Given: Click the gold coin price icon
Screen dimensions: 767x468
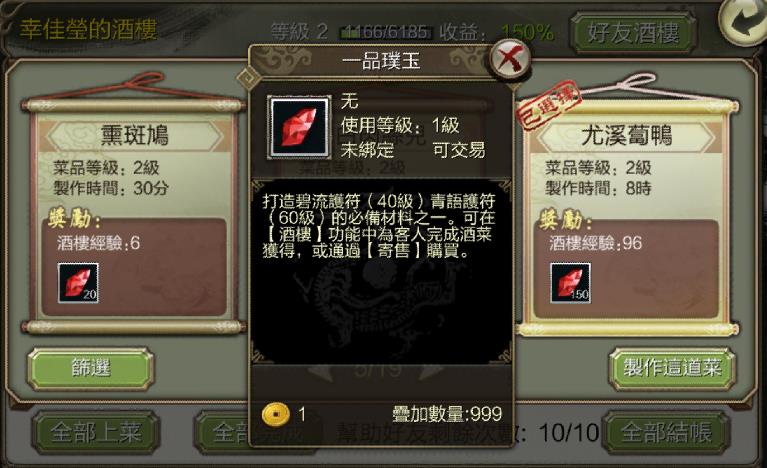Looking at the screenshot, I should [275, 415].
